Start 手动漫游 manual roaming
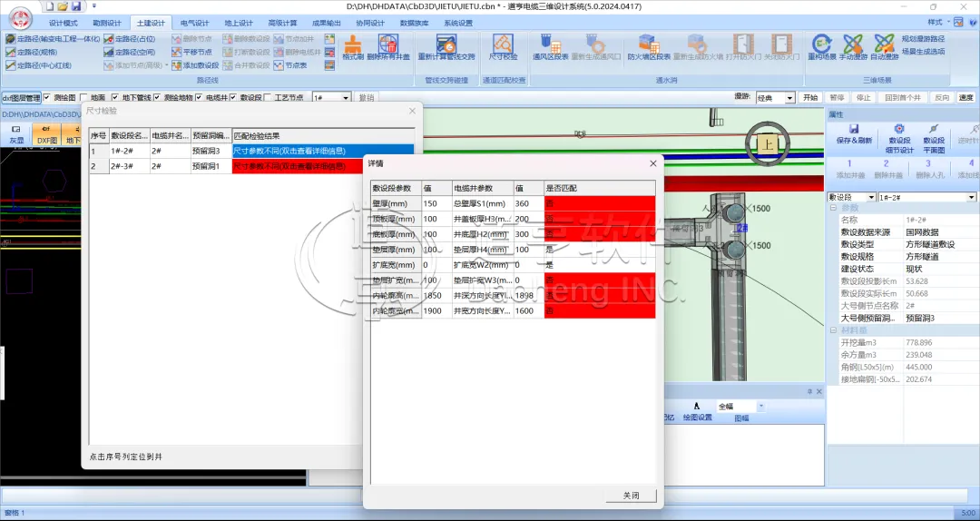 (x=853, y=46)
